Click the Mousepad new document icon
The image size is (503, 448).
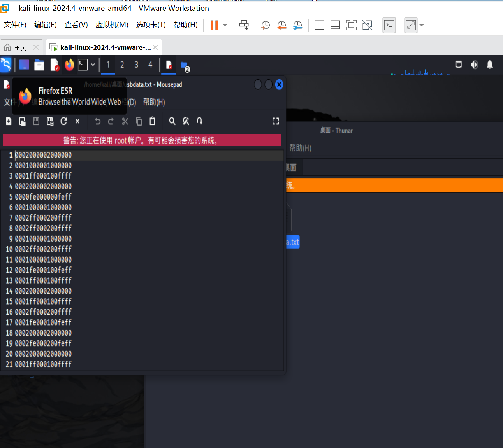[9, 121]
